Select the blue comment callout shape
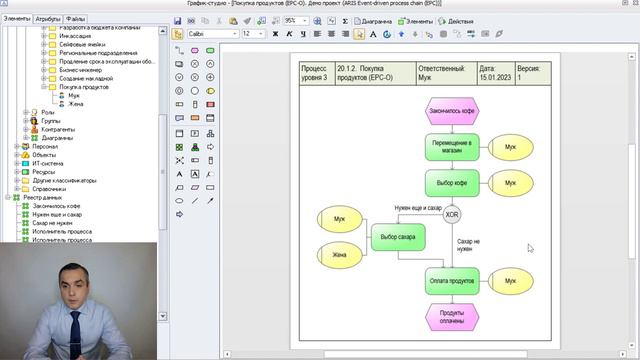The width and height of the screenshot is (640, 360). tap(180, 118)
